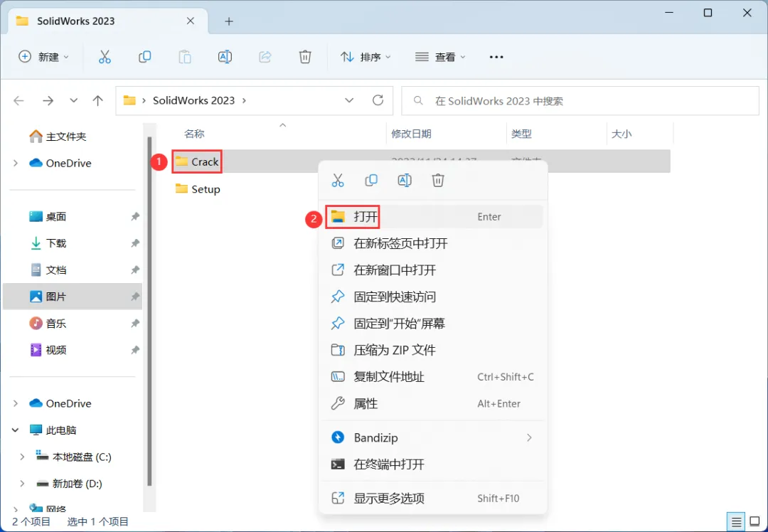768x532 pixels.
Task: Click the Copy icon in the context menu
Action: (x=371, y=180)
